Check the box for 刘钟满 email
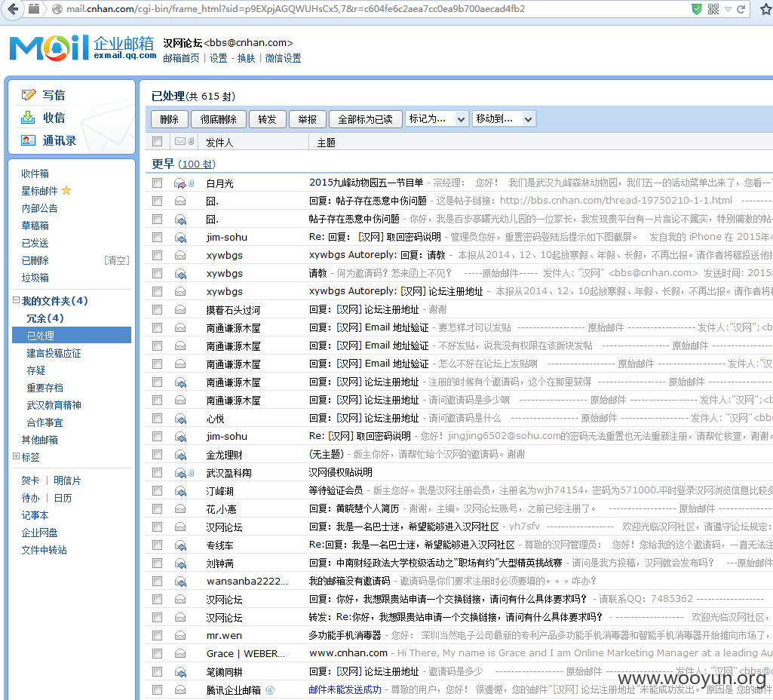Image resolution: width=773 pixels, height=700 pixels. (158, 563)
